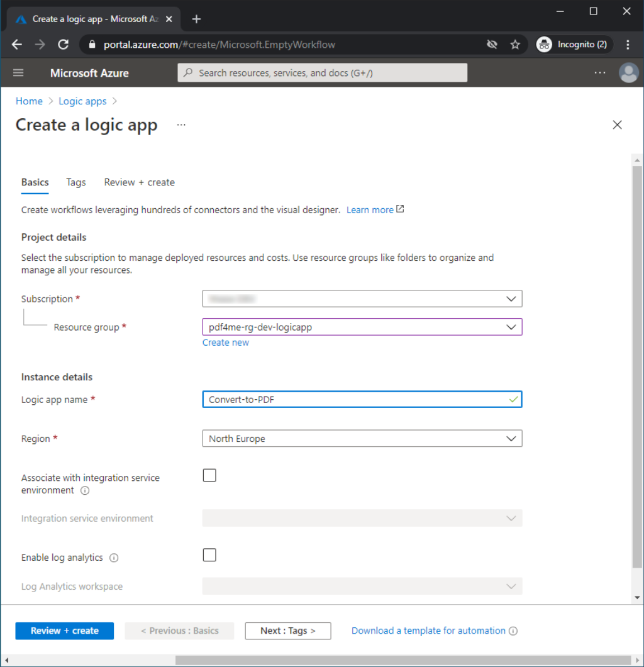This screenshot has height=667, width=644.
Task: Go to the Review + create tab
Action: (x=139, y=182)
